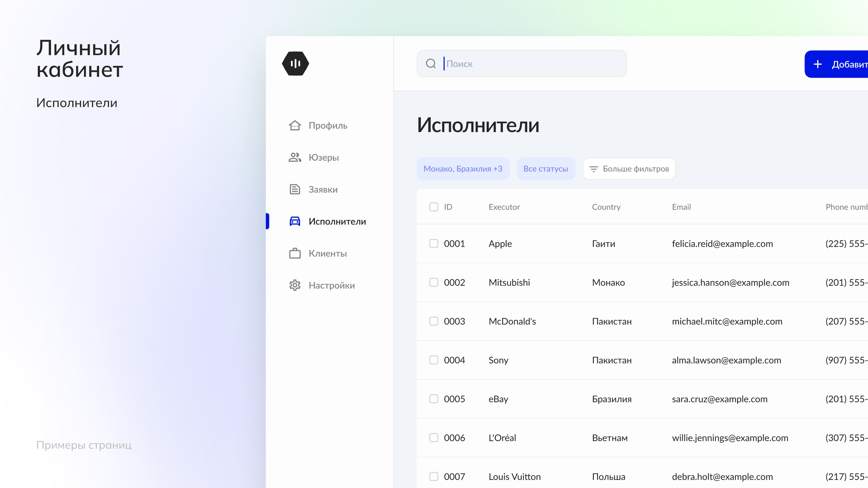
Task: Toggle the select-all checkbox in table header
Action: 434,207
